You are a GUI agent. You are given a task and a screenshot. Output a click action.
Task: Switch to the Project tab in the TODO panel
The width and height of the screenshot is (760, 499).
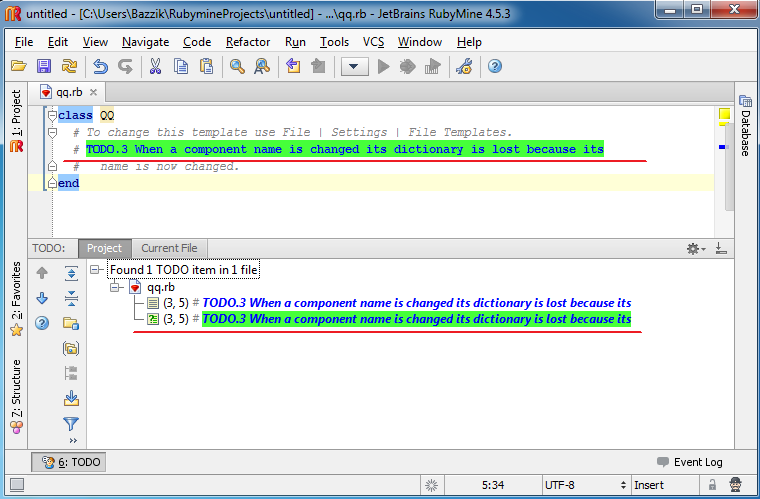tap(104, 248)
